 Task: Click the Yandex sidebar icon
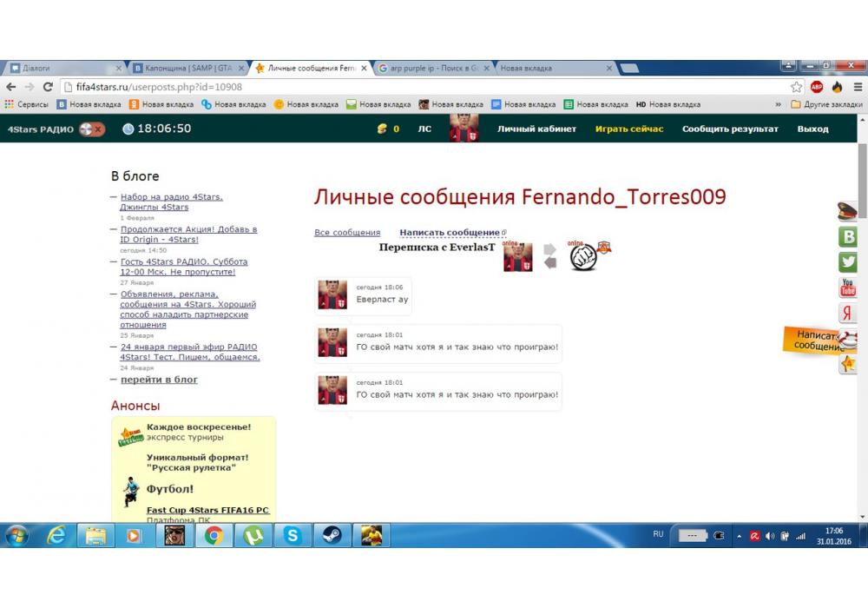848,314
